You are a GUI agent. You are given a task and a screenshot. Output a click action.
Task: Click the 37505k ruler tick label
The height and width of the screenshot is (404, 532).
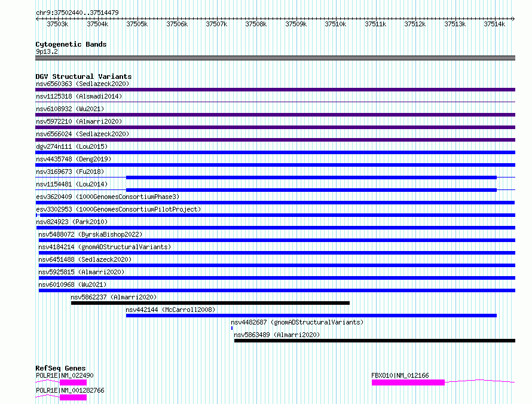click(x=137, y=24)
